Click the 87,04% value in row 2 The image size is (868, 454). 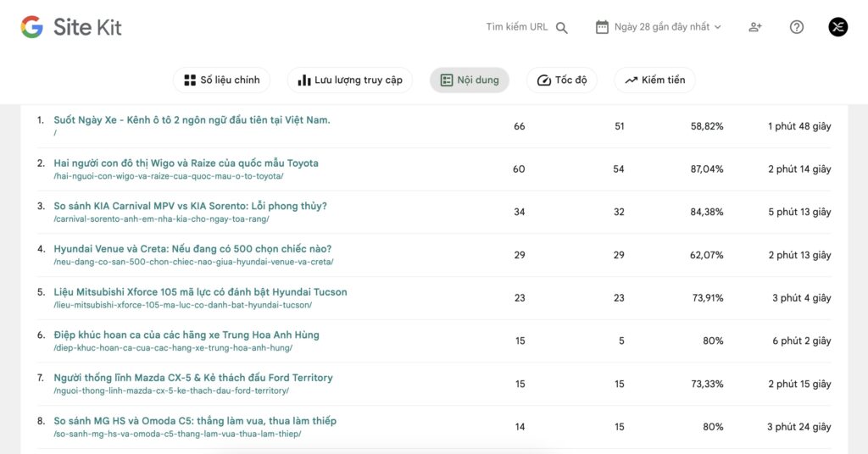[706, 169]
